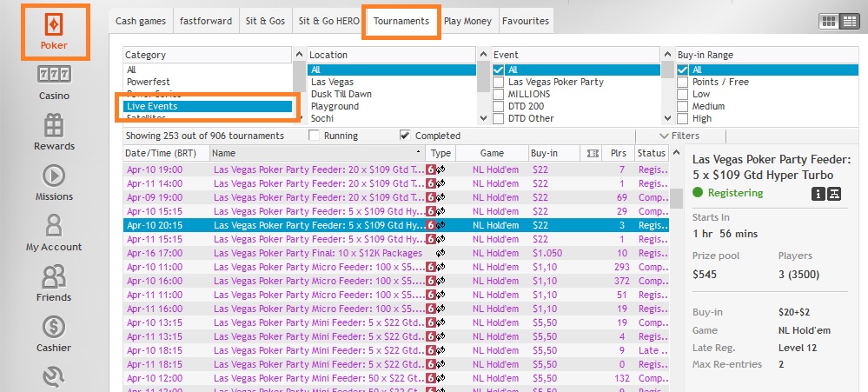Click tournament table scroll-up arrow
868x392 pixels.
(x=676, y=153)
